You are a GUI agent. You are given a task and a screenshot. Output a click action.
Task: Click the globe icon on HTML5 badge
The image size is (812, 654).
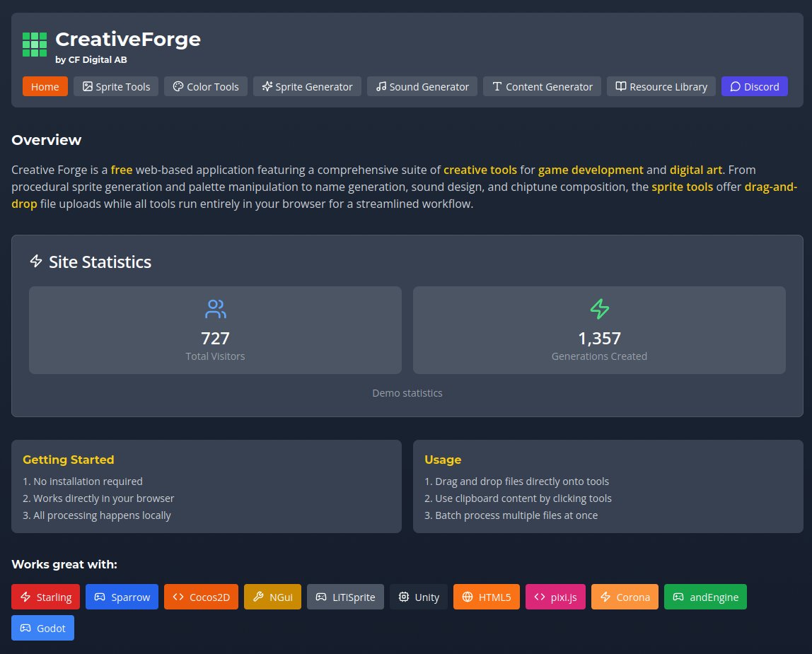pos(467,597)
